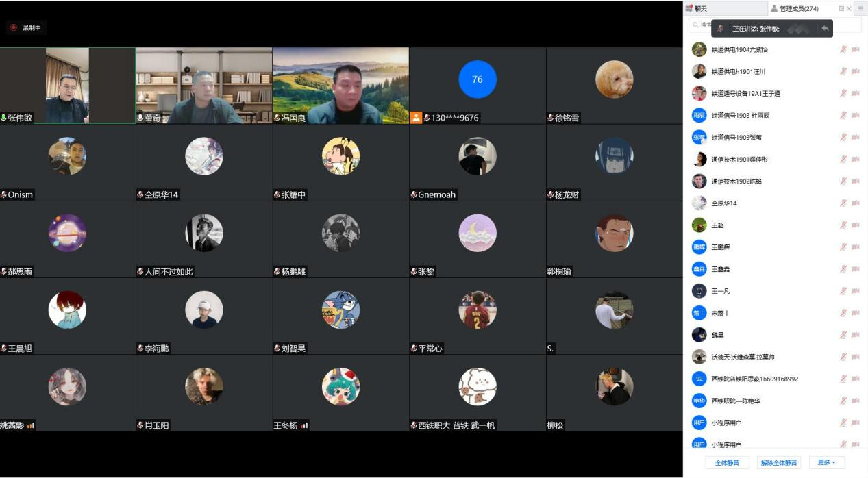
Task: Select the 董奇 video tile
Action: (204, 85)
